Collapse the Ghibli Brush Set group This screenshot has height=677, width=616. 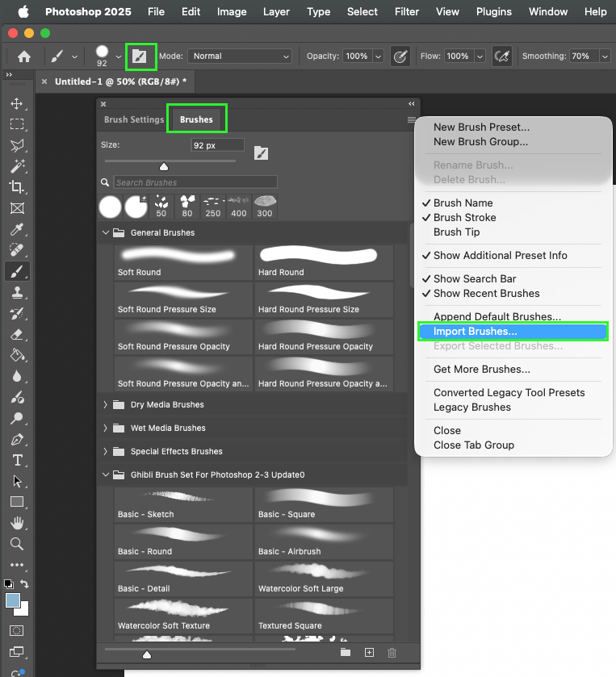(x=106, y=474)
